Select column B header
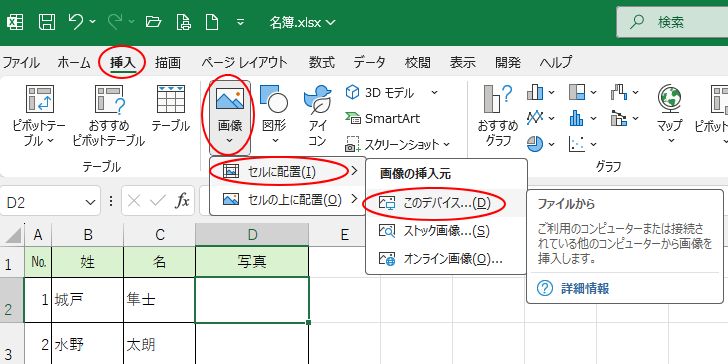Viewport: 728px width, 364px height. [88, 234]
